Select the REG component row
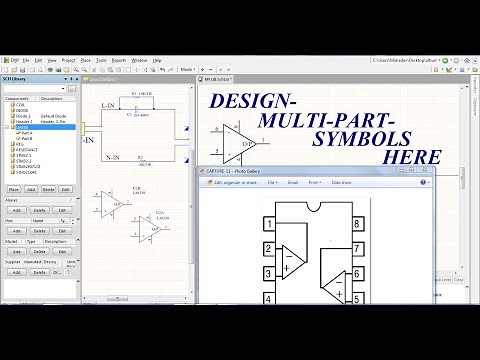Viewport: 480px width, 360px height. pos(40,144)
